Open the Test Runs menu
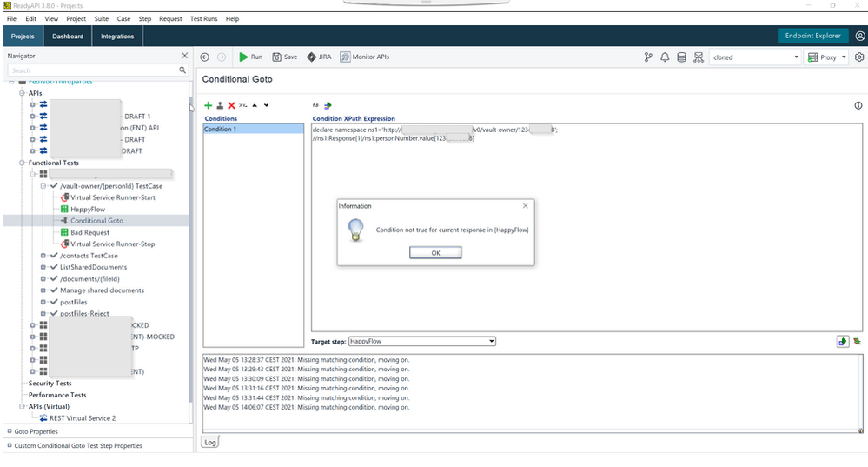 pos(203,18)
